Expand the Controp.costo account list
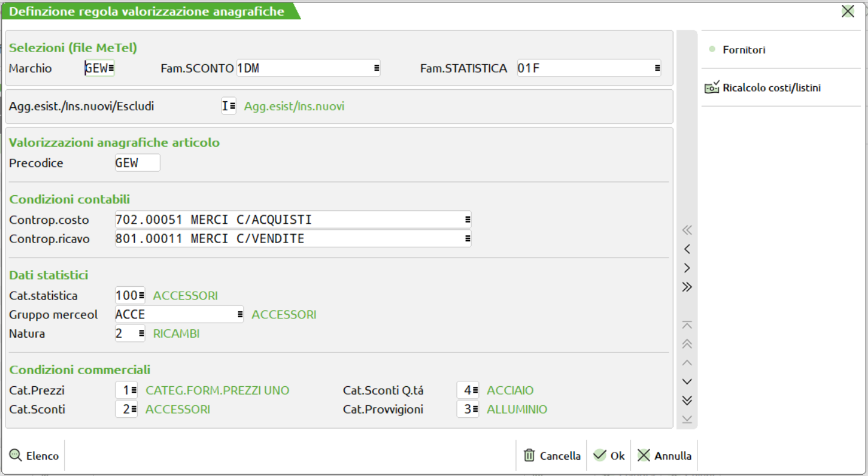 coord(467,220)
